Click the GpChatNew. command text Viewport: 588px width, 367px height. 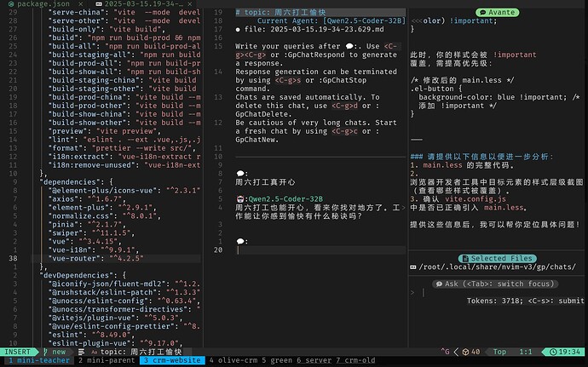click(x=257, y=140)
